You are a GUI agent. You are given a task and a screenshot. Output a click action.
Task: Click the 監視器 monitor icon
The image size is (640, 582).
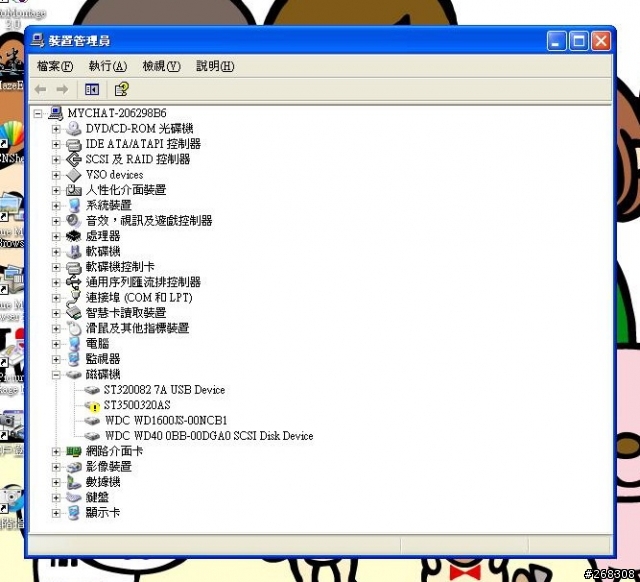pos(74,359)
